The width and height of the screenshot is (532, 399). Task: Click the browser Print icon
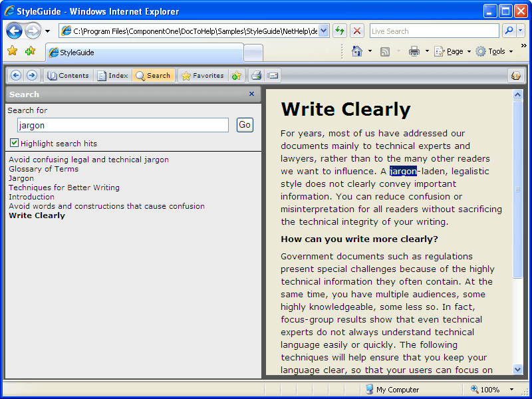tap(414, 52)
